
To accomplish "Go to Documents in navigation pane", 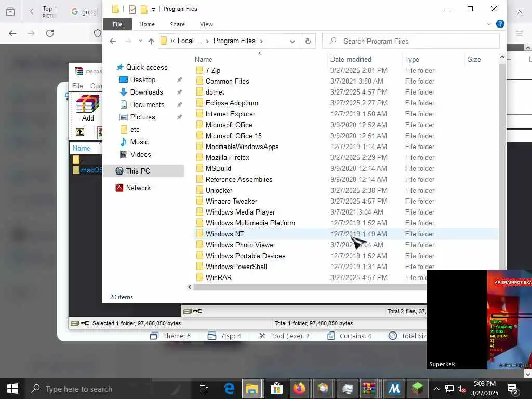I will (147, 104).
